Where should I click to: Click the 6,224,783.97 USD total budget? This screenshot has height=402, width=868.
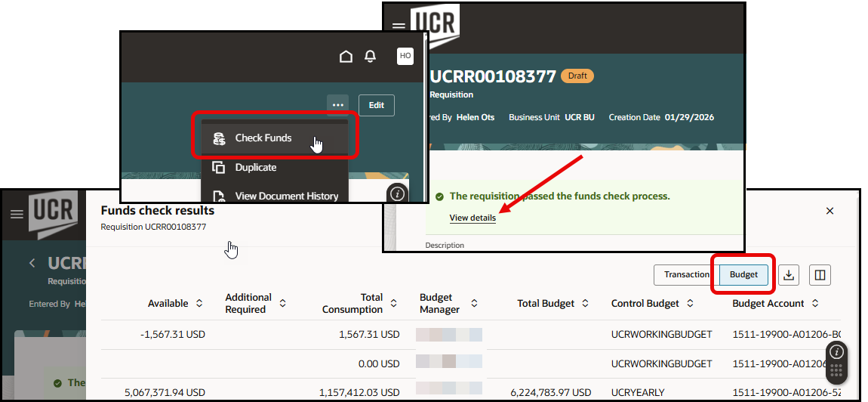pyautogui.click(x=551, y=393)
